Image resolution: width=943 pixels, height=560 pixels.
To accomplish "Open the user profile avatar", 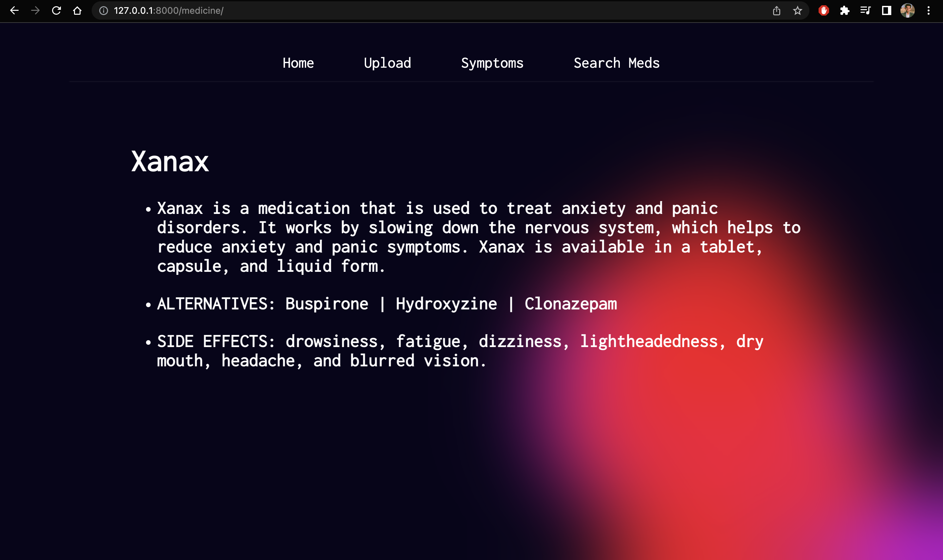I will (908, 10).
